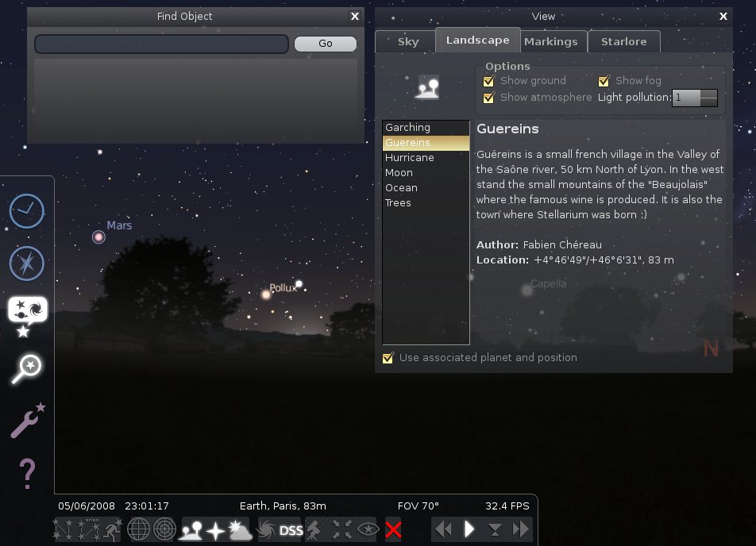The image size is (756, 546).
Task: Decrease time speed with rewind button
Action: click(444, 529)
